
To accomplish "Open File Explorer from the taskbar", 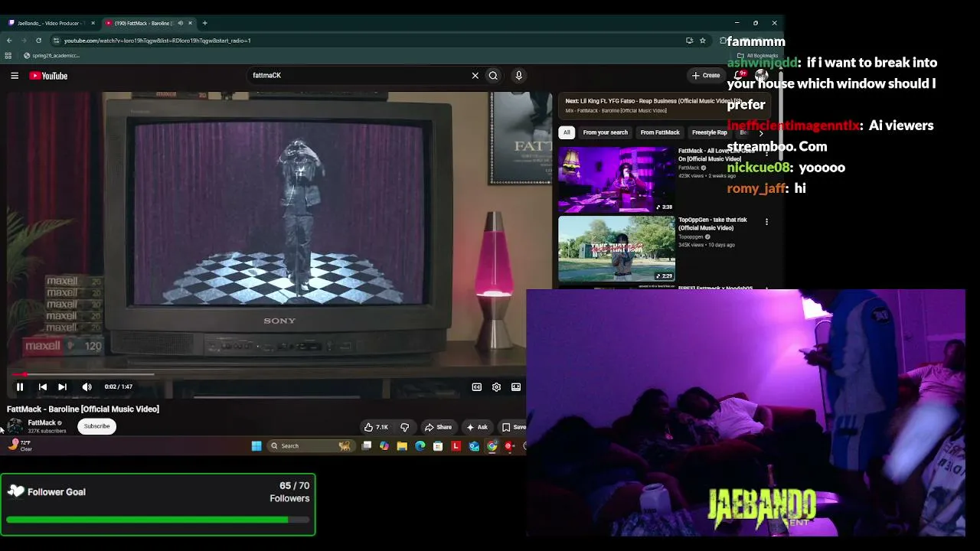I will pyautogui.click(x=402, y=446).
